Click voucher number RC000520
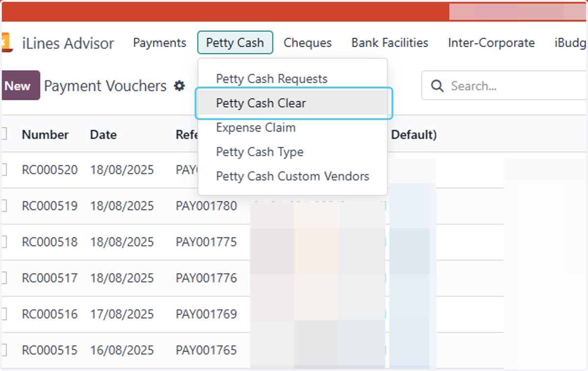Screen dimensions: 588x371 tap(49, 170)
